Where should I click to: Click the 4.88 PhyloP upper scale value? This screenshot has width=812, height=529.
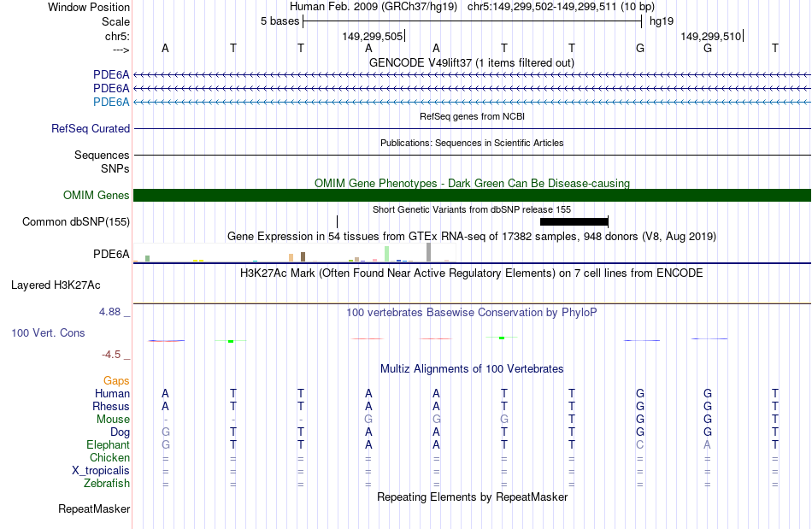[109, 312]
